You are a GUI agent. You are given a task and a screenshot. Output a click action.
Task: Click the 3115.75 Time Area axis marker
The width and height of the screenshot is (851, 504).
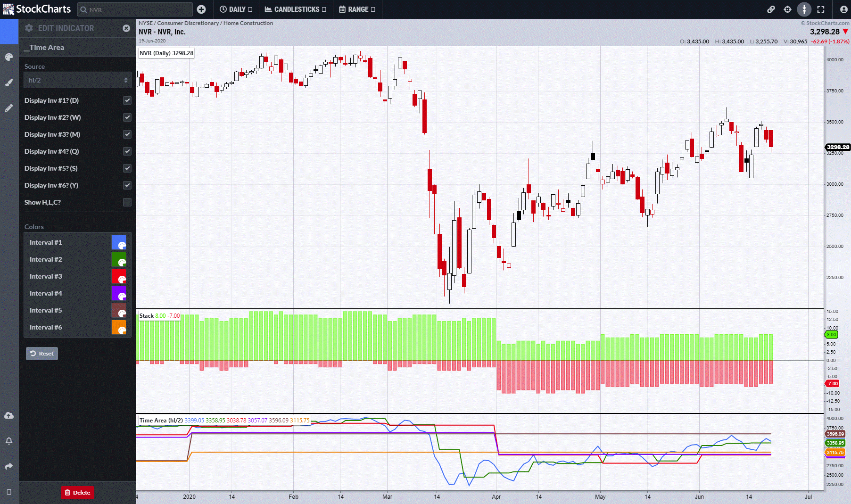[x=835, y=452]
